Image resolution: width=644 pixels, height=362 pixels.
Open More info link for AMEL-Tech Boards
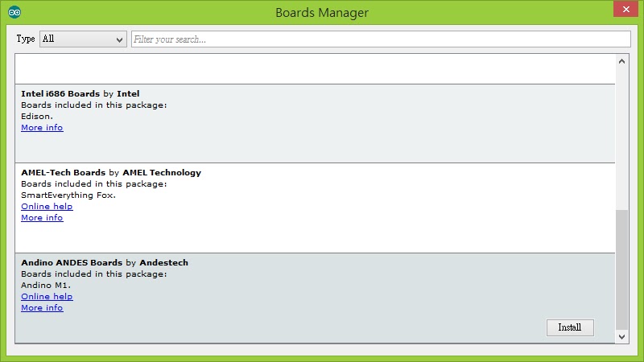tap(42, 217)
